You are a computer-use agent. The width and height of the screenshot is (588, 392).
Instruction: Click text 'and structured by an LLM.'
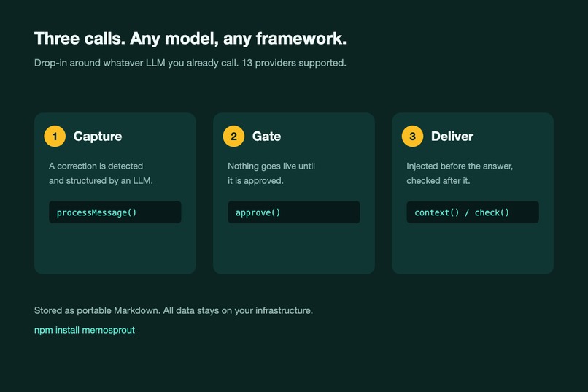click(101, 181)
